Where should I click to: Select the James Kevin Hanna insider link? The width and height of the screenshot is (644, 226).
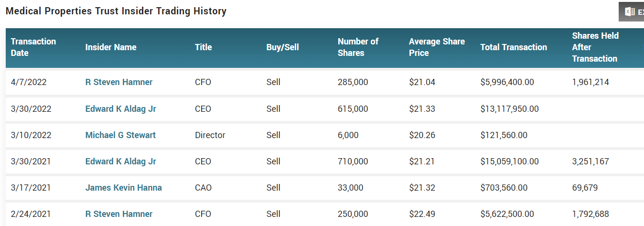pos(124,188)
